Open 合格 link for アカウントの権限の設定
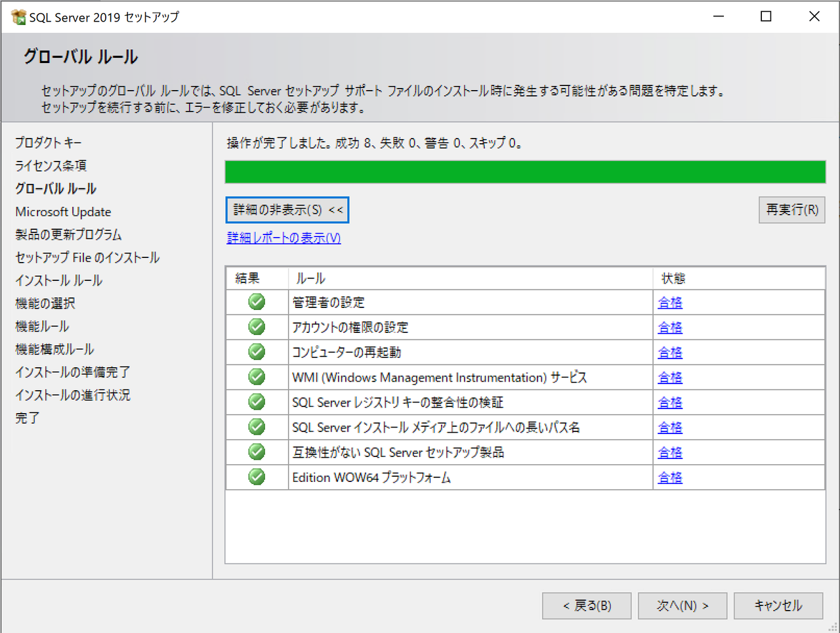The image size is (840, 633). [670, 328]
